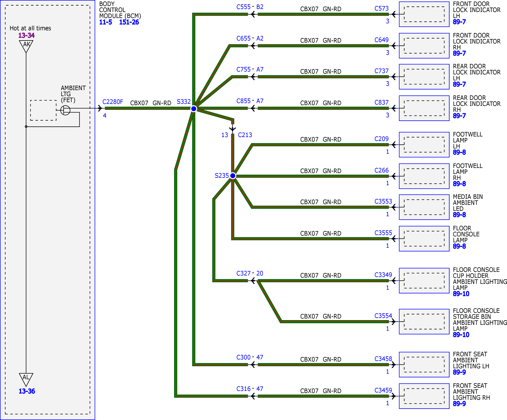Open page reference 13-34 link
This screenshot has height=420, width=507.
coord(27,36)
